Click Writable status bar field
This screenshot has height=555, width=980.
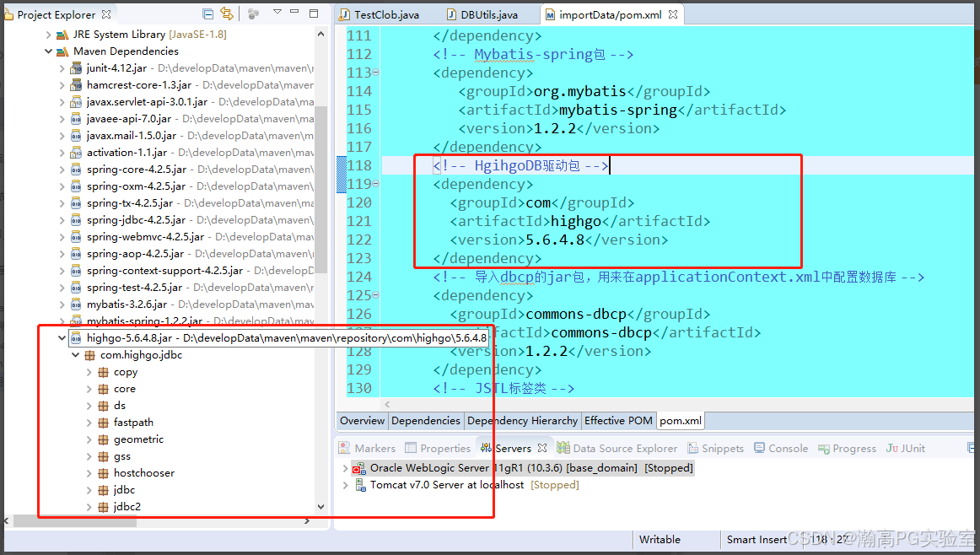(660, 539)
